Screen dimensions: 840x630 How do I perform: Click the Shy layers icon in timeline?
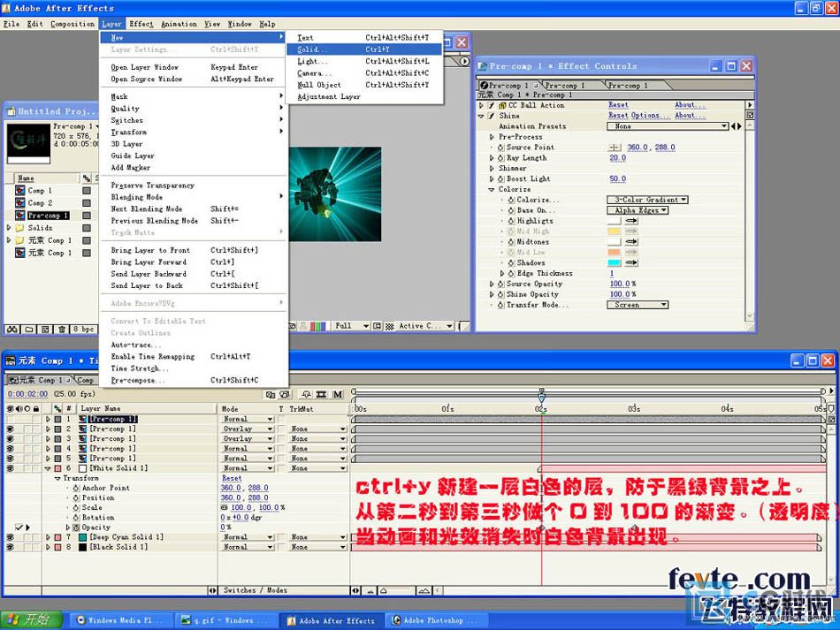[x=306, y=394]
